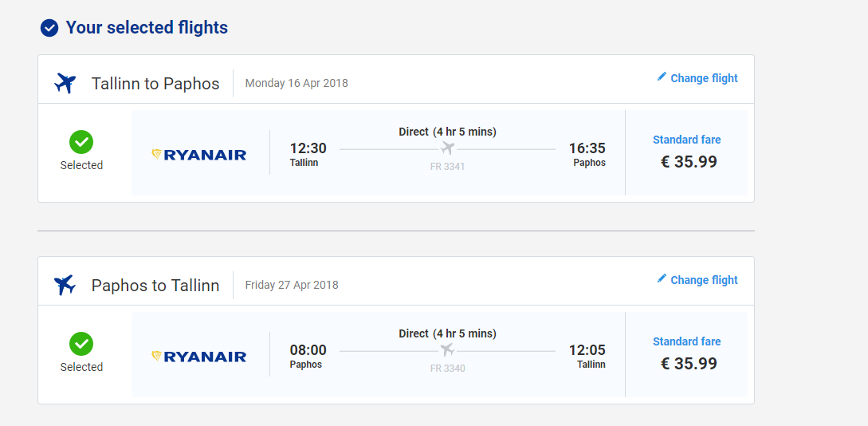Click the FR 3341 flight number
The height and width of the screenshot is (426, 868).
pos(447,166)
